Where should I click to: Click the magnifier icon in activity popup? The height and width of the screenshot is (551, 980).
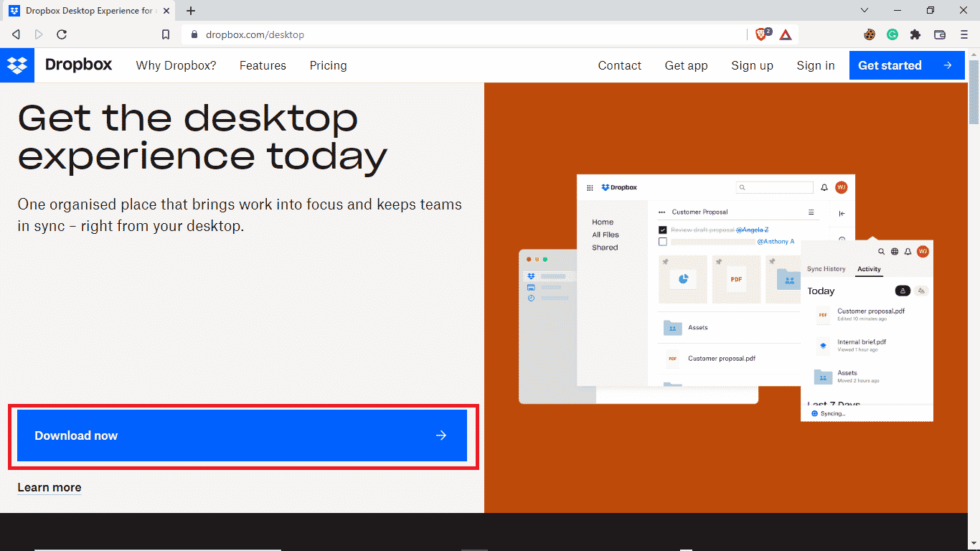coord(882,252)
